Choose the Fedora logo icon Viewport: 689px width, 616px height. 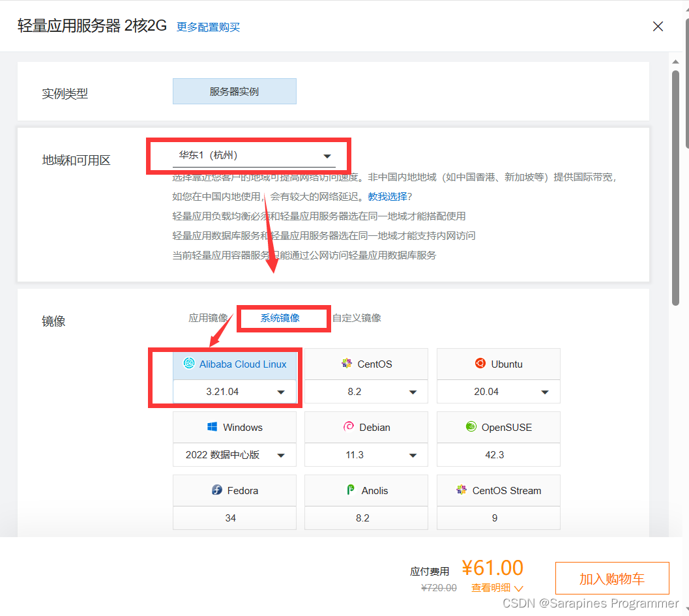click(217, 490)
